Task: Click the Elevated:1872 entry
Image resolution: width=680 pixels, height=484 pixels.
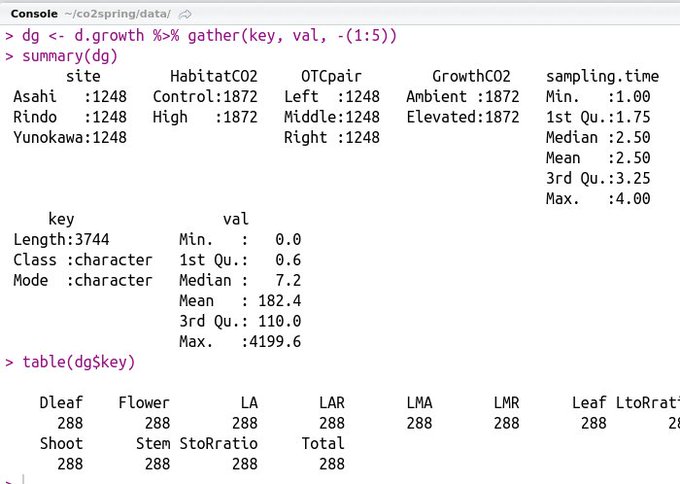Action: pos(463,117)
